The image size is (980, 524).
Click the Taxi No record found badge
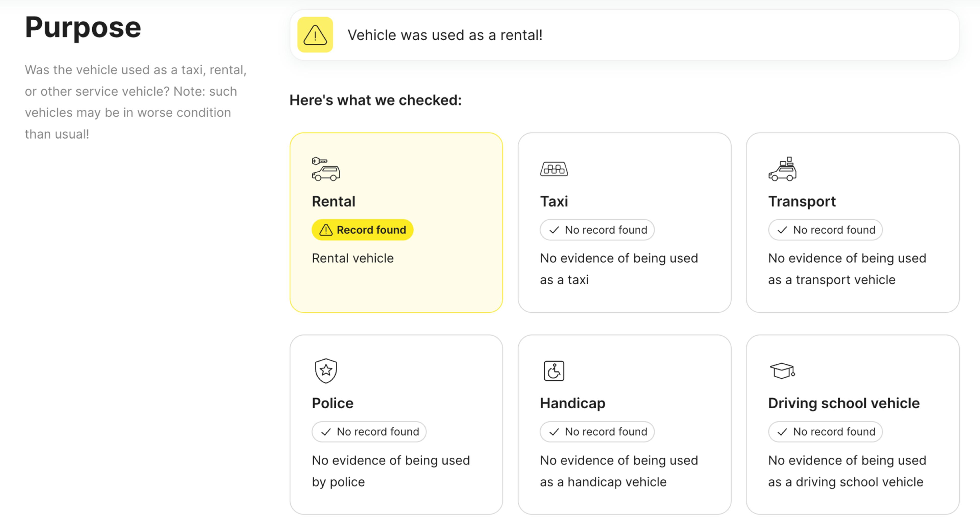point(597,230)
